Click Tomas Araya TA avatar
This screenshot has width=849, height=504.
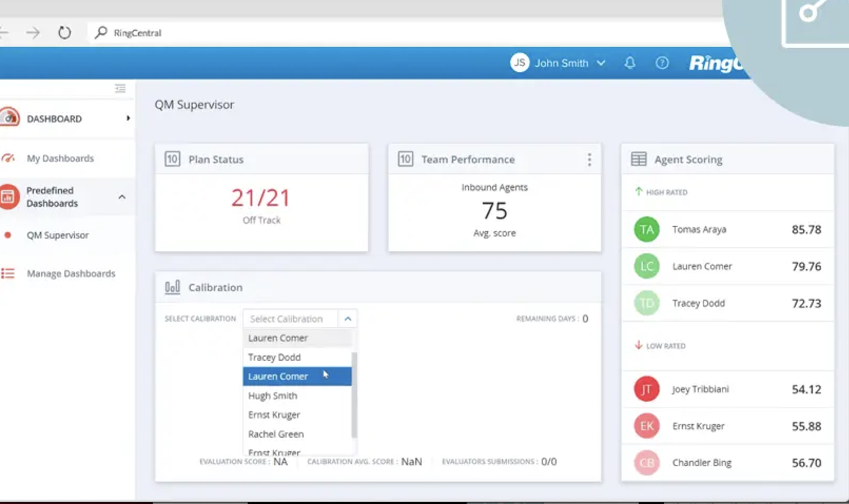point(647,230)
